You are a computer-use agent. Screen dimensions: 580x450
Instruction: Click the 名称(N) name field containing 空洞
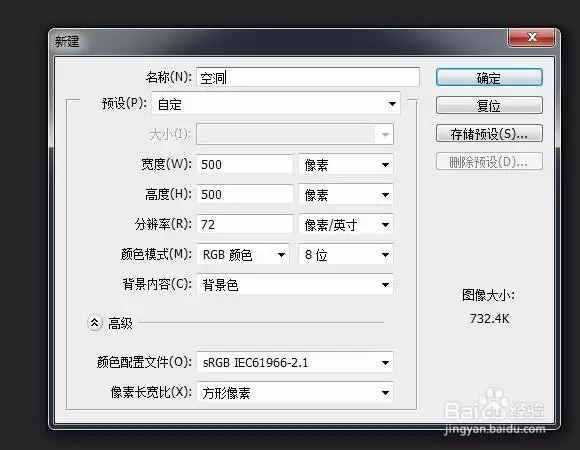click(x=308, y=78)
